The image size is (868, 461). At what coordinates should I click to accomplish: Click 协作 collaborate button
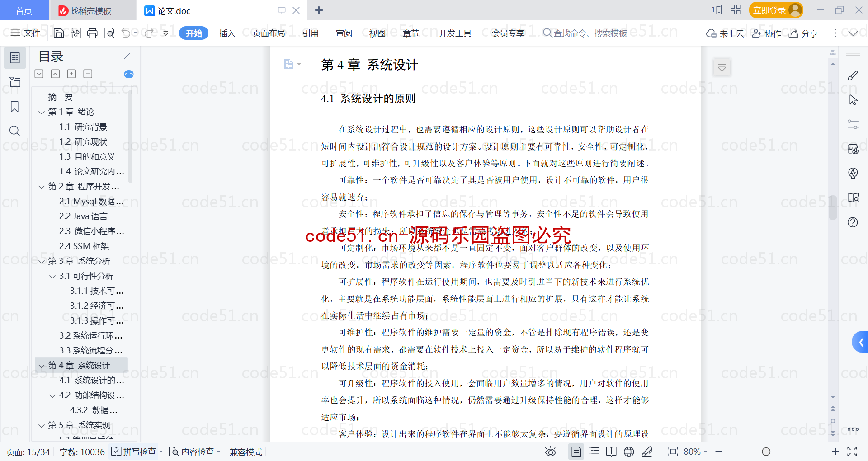pos(767,33)
